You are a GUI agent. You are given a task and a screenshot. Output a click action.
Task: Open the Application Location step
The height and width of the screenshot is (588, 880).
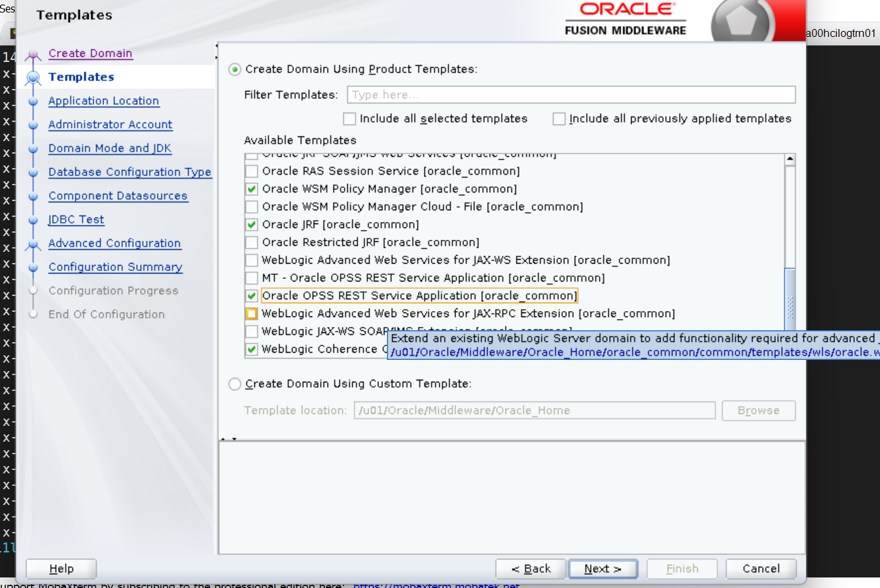(x=103, y=101)
